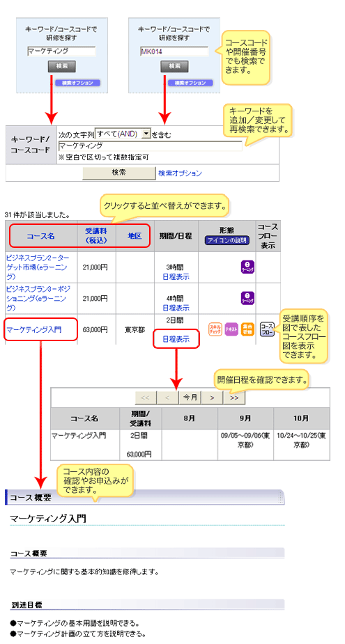Click the 10月 column header

point(301,418)
